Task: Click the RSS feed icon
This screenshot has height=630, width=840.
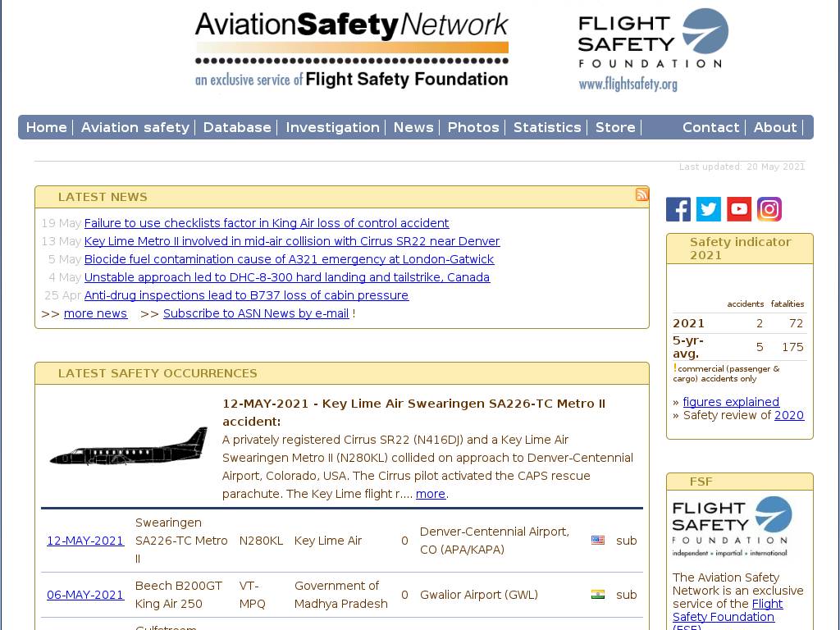Action: (641, 194)
